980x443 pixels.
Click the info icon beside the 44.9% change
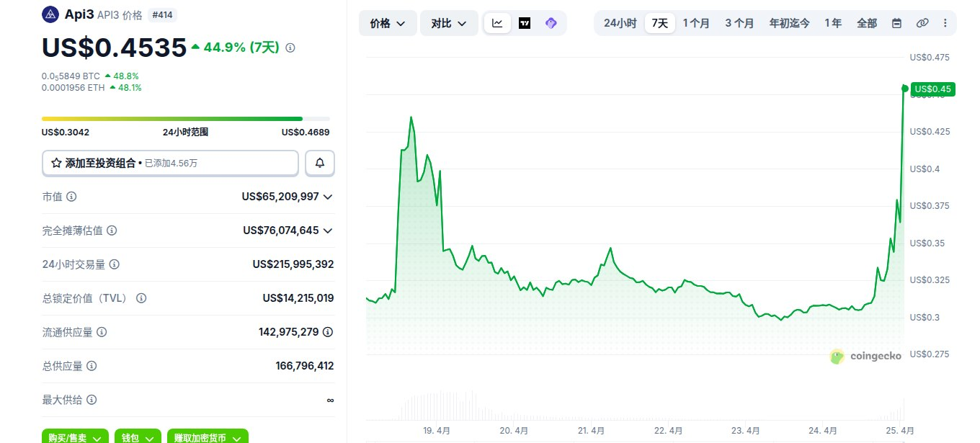click(x=290, y=48)
